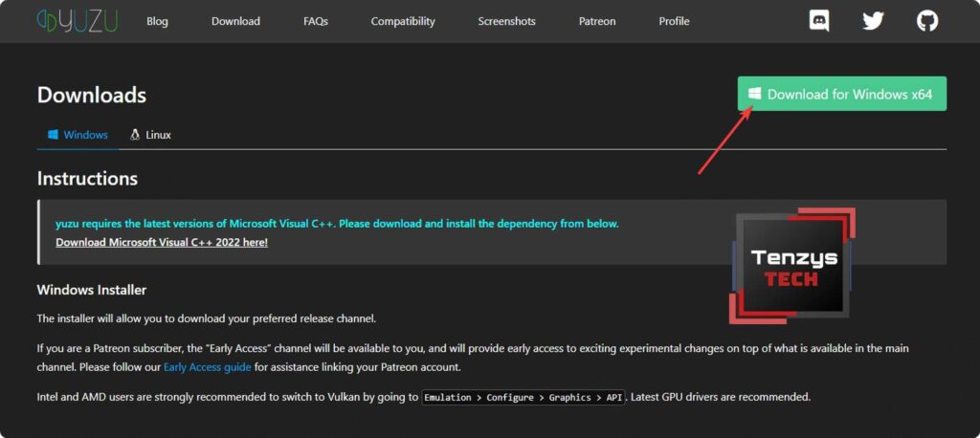The width and height of the screenshot is (980, 438).
Task: Go to the Blog page
Action: 157,21
